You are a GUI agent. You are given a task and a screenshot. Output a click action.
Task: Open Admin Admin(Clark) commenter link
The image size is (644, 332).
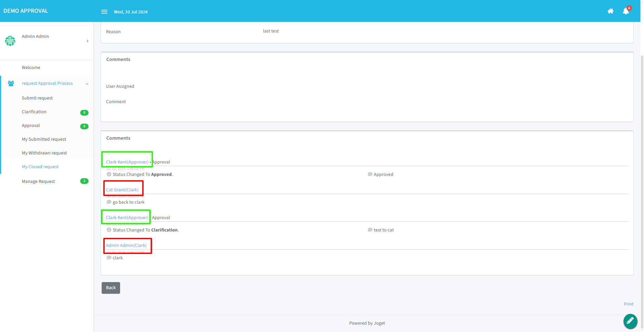[126, 245]
